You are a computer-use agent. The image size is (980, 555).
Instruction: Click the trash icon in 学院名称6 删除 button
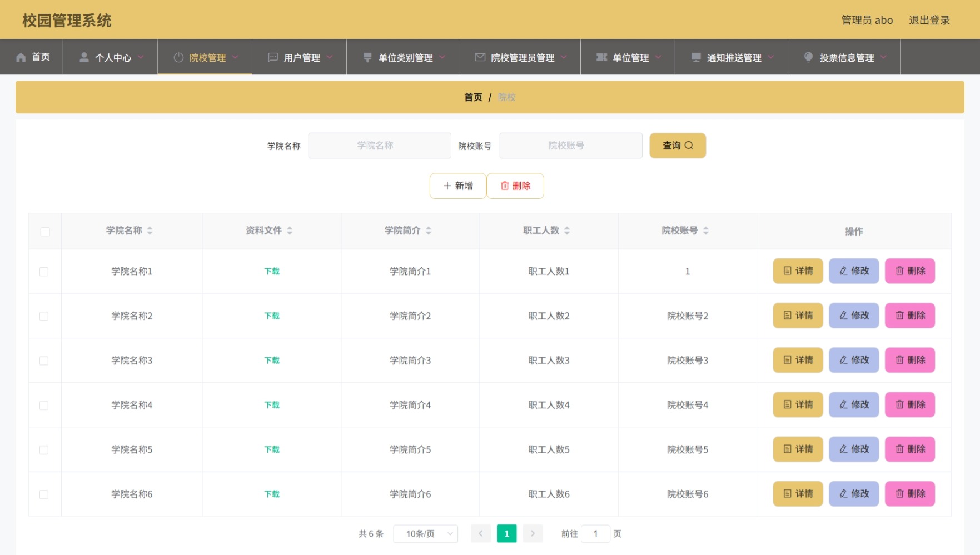[899, 493]
